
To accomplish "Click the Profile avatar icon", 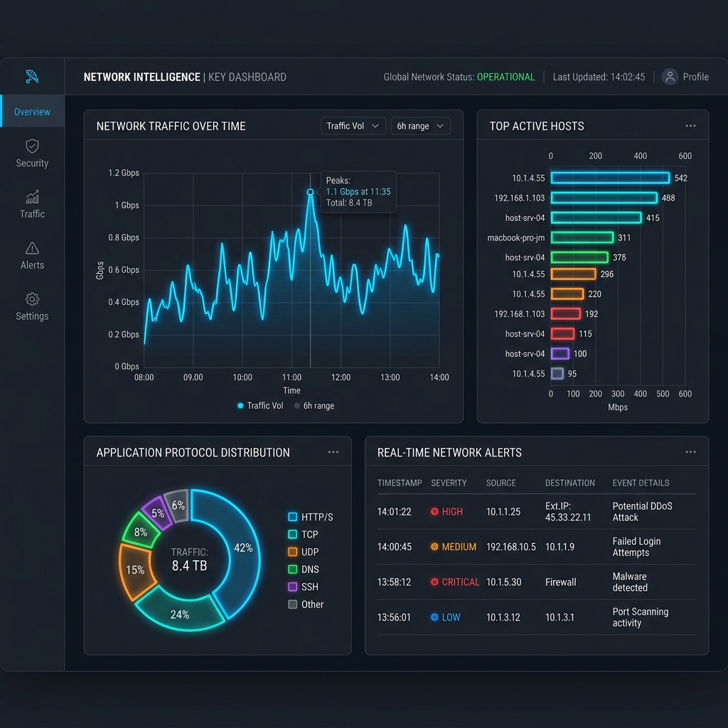I will [x=670, y=77].
